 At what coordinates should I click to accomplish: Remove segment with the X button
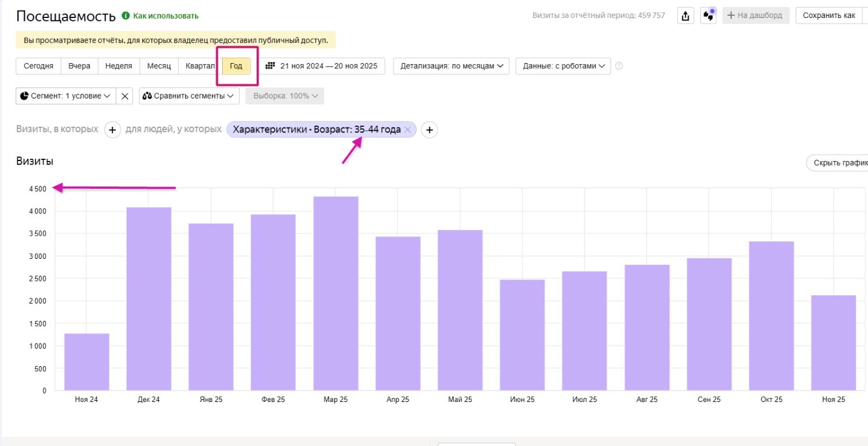[x=125, y=96]
